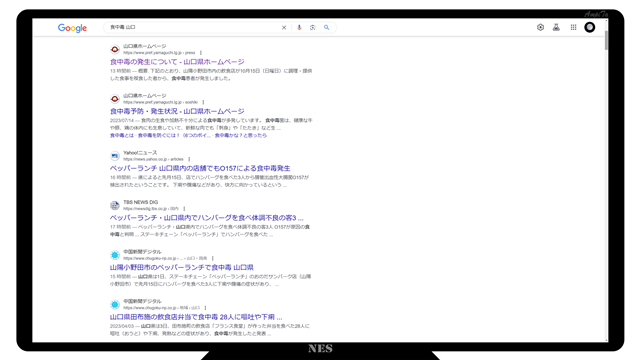Image resolution: width=640 pixels, height=360 pixels.
Task: Open more options for the soshiki result
Action: (203, 102)
